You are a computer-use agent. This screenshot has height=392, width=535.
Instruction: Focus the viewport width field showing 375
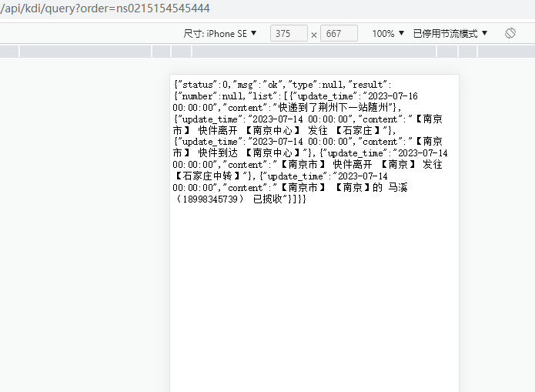[289, 33]
